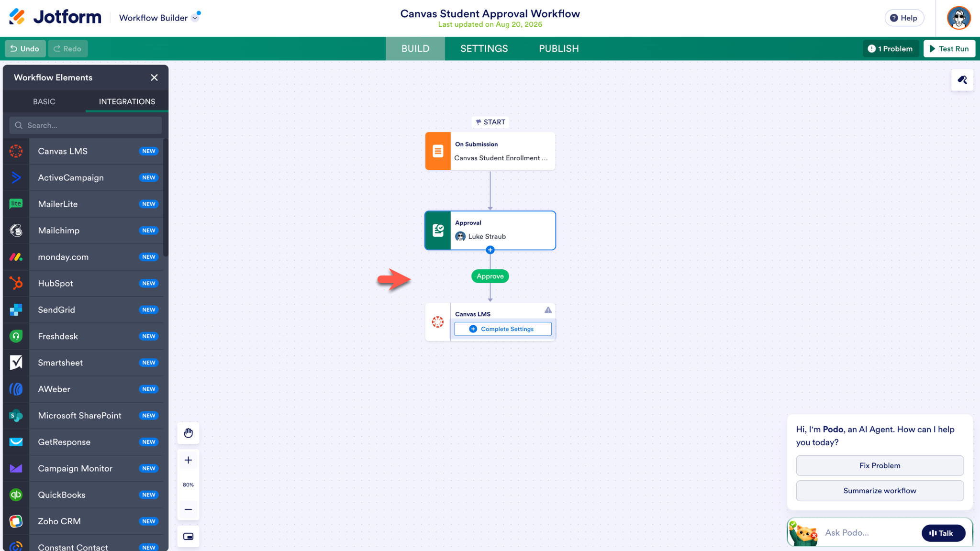The width and height of the screenshot is (980, 551).
Task: Open the Workflow Builder dropdown chevron
Action: [x=195, y=18]
